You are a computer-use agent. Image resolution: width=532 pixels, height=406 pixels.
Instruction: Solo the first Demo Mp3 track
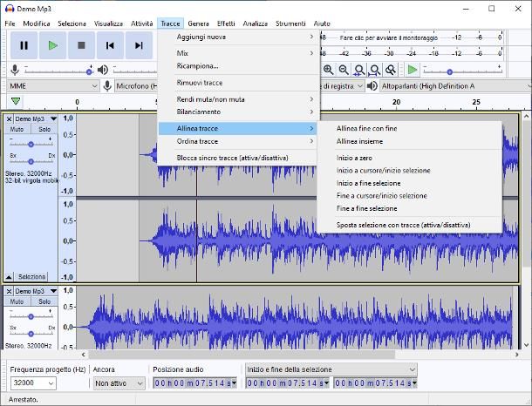[44, 130]
